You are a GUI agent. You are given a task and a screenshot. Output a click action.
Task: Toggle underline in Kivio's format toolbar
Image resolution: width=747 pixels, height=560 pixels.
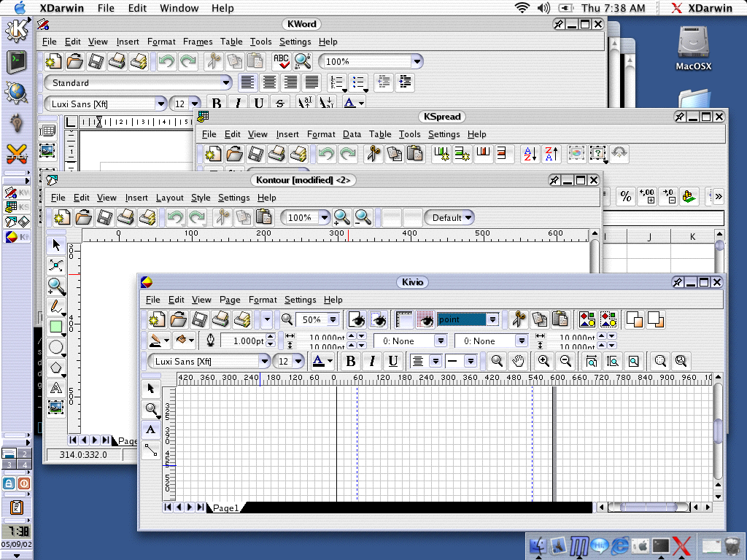pyautogui.click(x=393, y=360)
